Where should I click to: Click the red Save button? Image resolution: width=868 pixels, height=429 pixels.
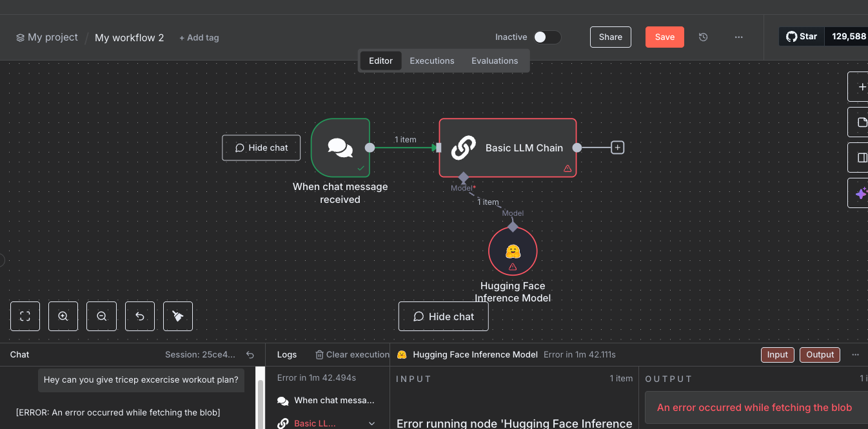pos(664,37)
